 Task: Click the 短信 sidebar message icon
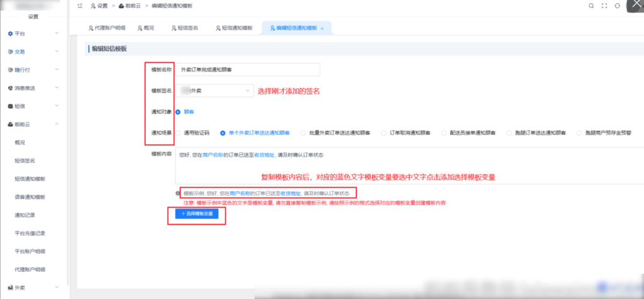pyautogui.click(x=11, y=106)
